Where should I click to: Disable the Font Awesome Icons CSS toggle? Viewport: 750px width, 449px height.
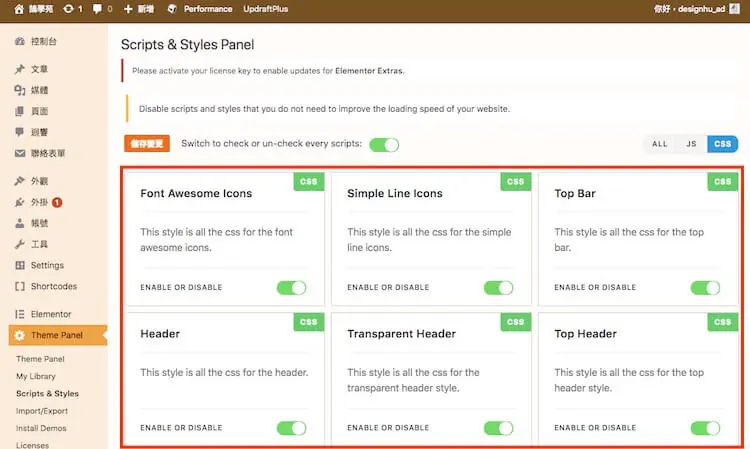(x=291, y=288)
